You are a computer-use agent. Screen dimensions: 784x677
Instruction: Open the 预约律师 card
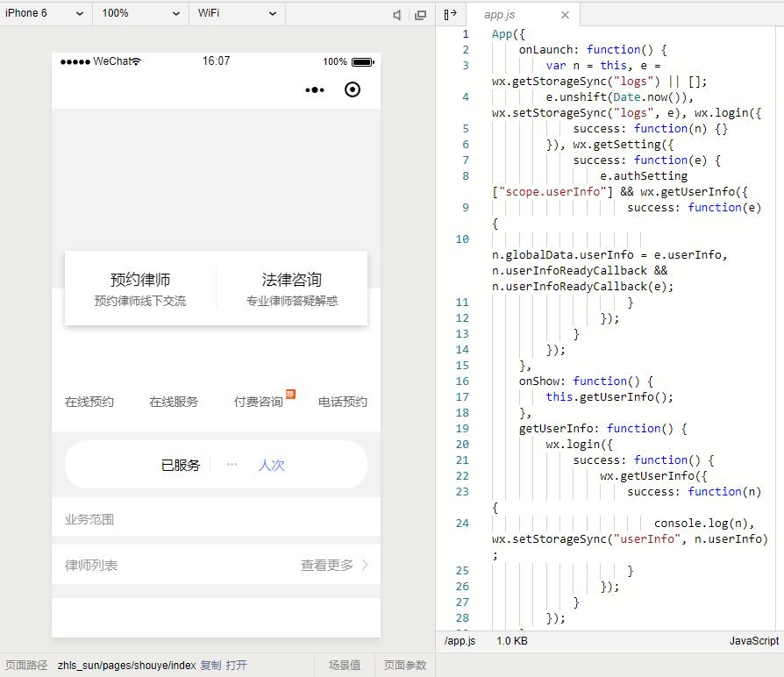pos(140,289)
